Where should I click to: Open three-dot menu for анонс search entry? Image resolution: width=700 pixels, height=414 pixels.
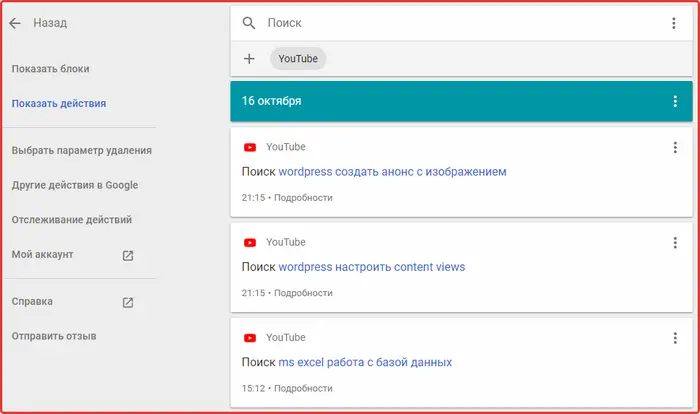tap(675, 147)
